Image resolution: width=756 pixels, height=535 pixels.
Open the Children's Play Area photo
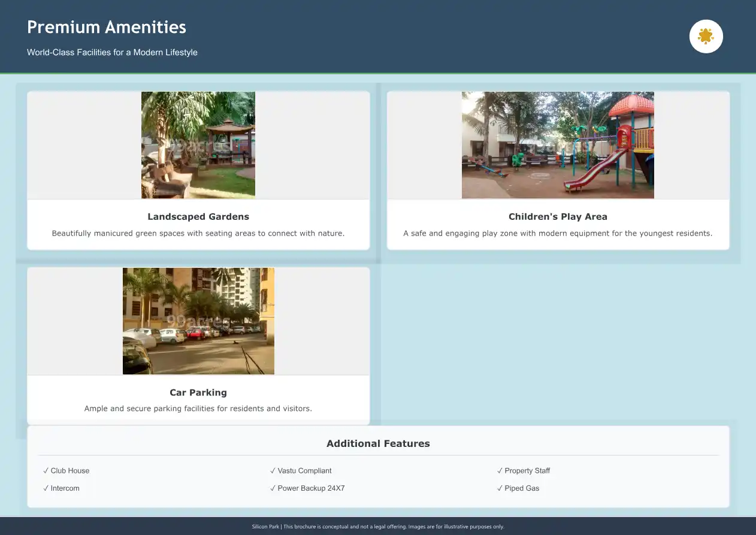point(558,145)
